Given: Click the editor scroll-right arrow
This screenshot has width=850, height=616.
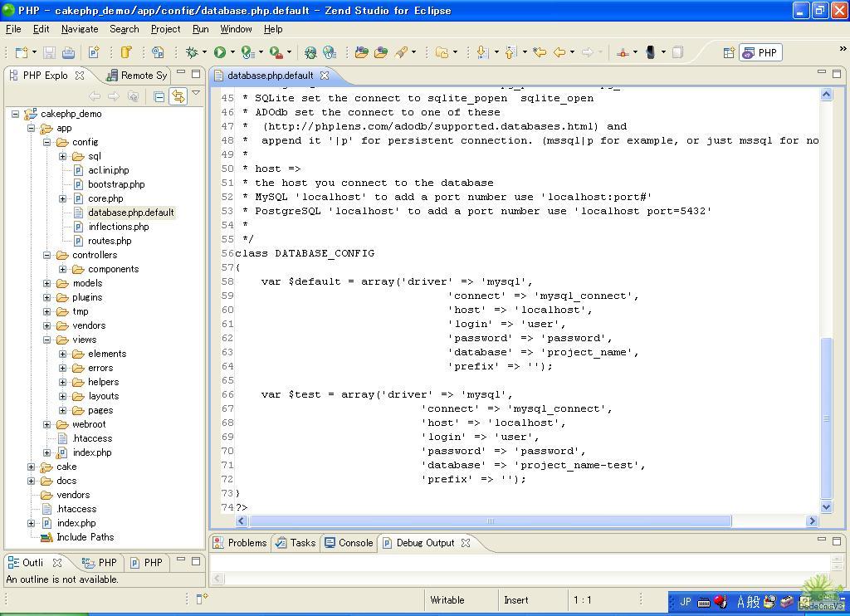Looking at the screenshot, I should [x=812, y=521].
